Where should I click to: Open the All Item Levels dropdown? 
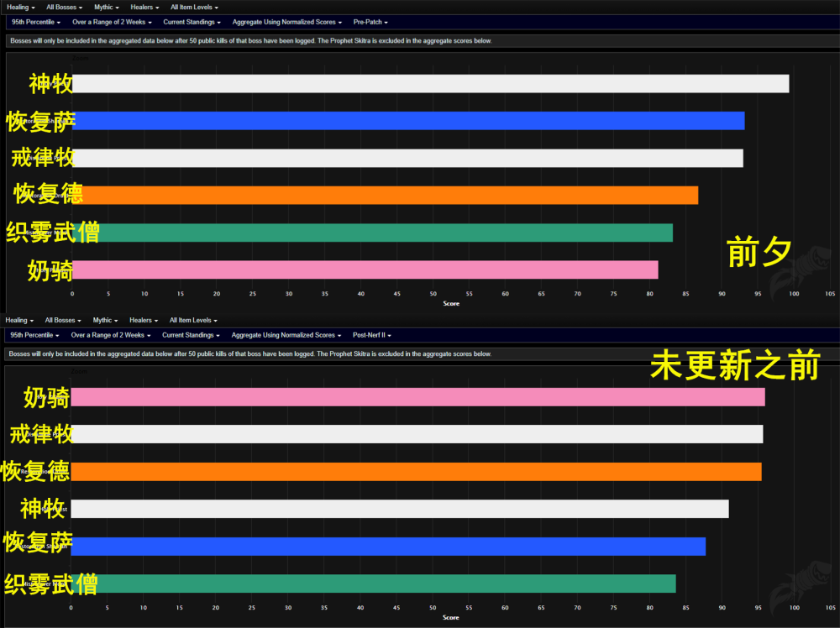192,7
